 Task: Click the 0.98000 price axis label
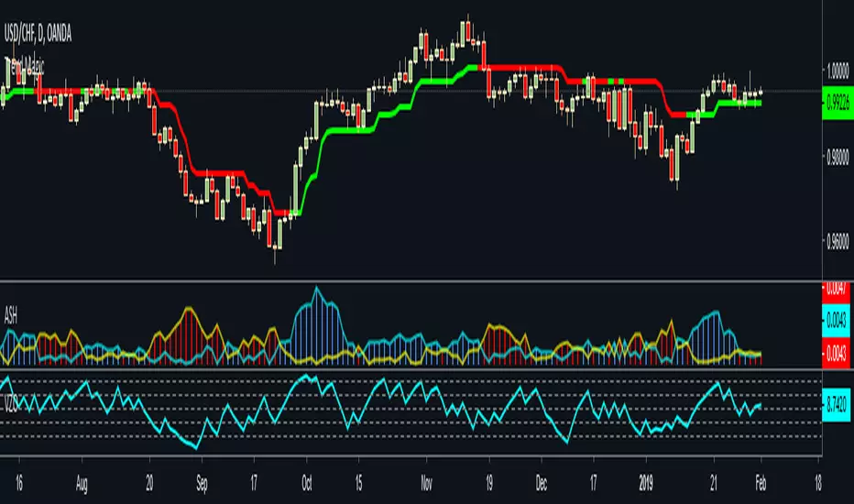pyautogui.click(x=838, y=157)
